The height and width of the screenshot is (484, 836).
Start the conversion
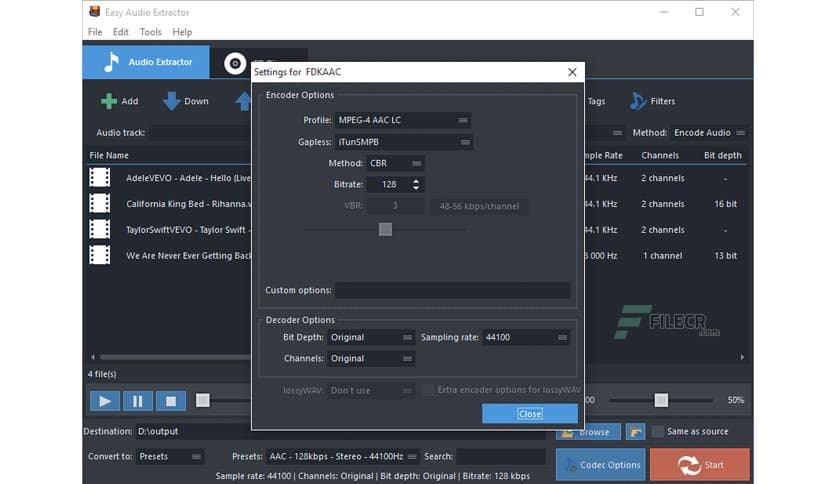point(700,465)
